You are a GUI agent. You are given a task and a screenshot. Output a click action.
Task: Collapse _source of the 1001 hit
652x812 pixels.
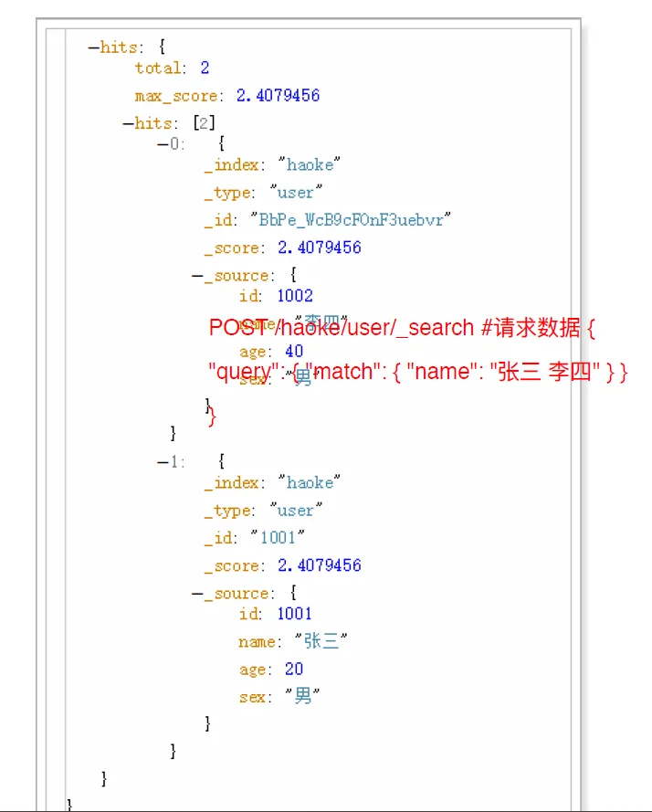(197, 594)
